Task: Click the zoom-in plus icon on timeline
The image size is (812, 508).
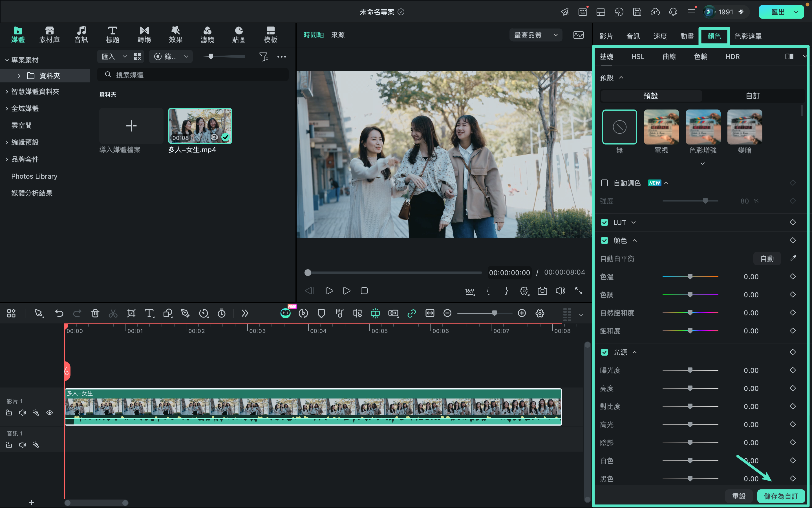Action: pyautogui.click(x=522, y=313)
